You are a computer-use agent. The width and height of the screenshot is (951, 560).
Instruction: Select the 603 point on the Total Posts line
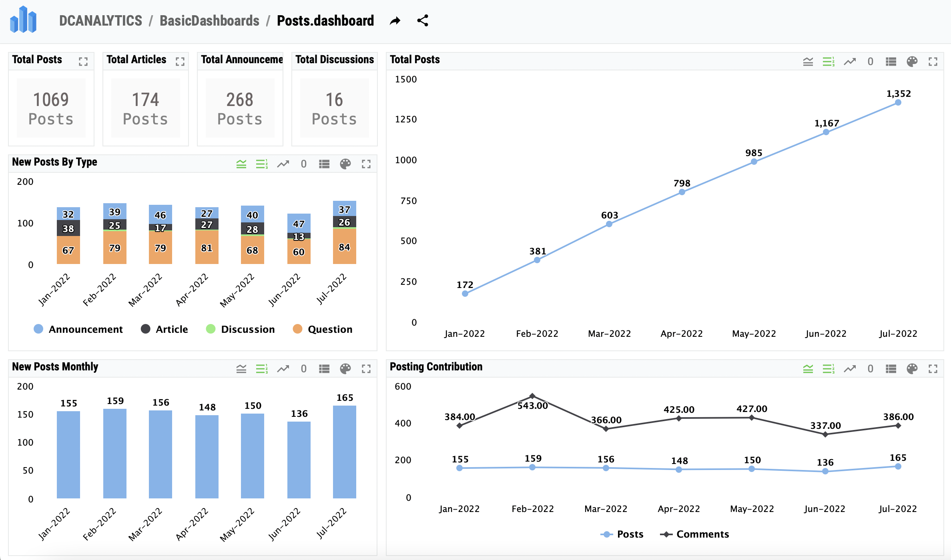tap(609, 224)
